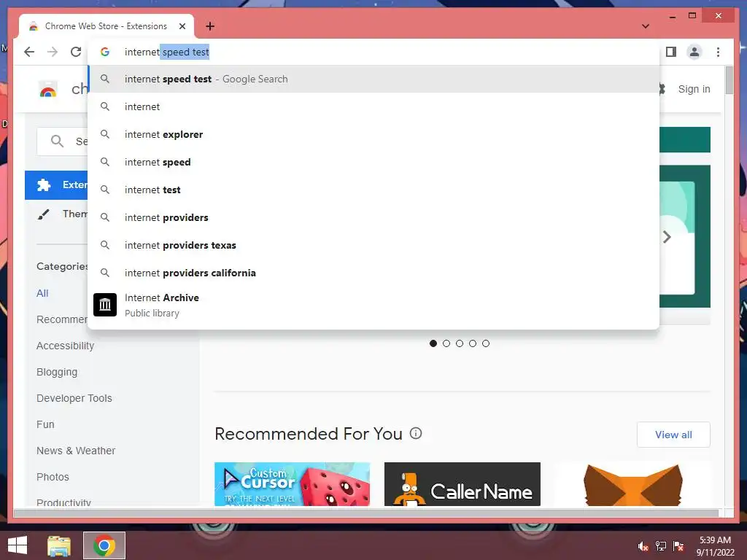Select the News & Weather category
747x560 pixels.
tap(76, 451)
